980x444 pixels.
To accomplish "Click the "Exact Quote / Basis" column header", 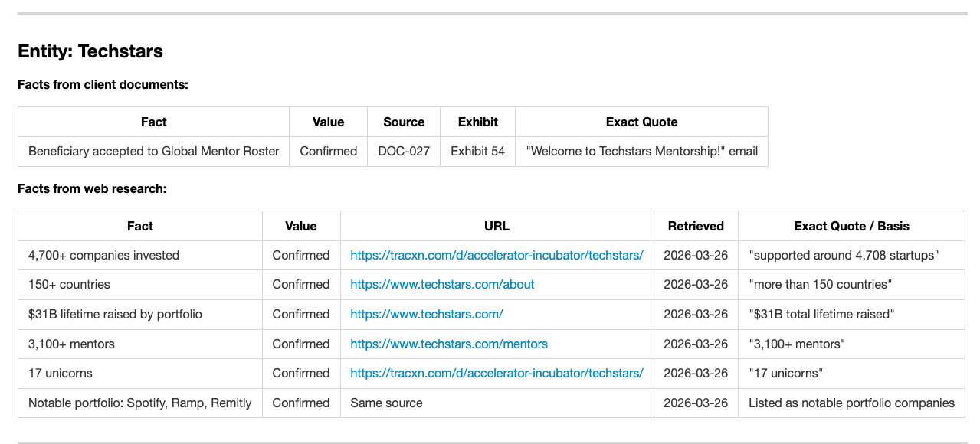I will click(x=851, y=226).
